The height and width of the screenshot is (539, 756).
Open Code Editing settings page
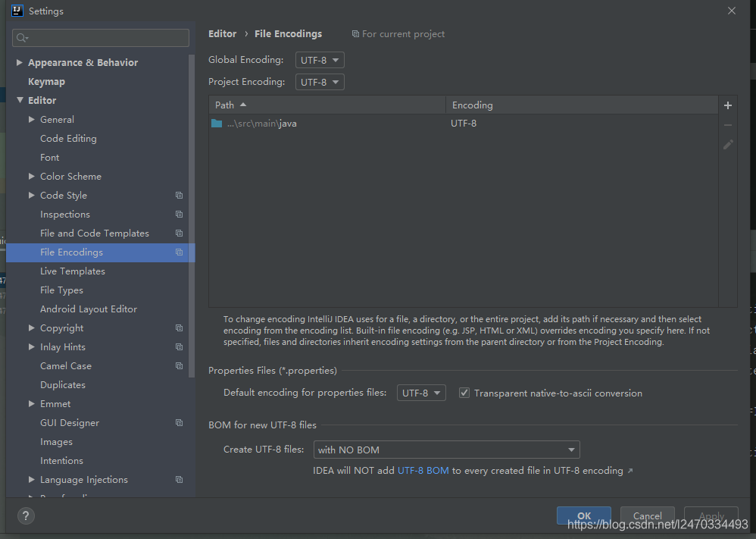68,139
